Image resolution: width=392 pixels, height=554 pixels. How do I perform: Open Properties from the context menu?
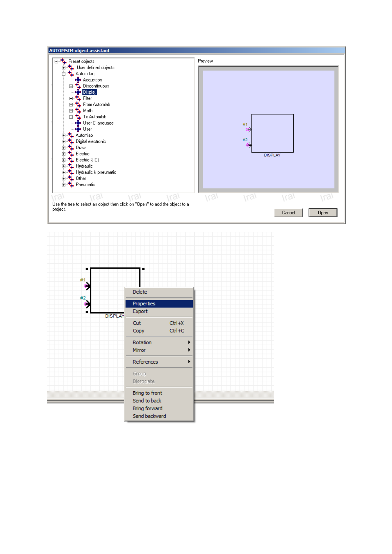pos(159,304)
